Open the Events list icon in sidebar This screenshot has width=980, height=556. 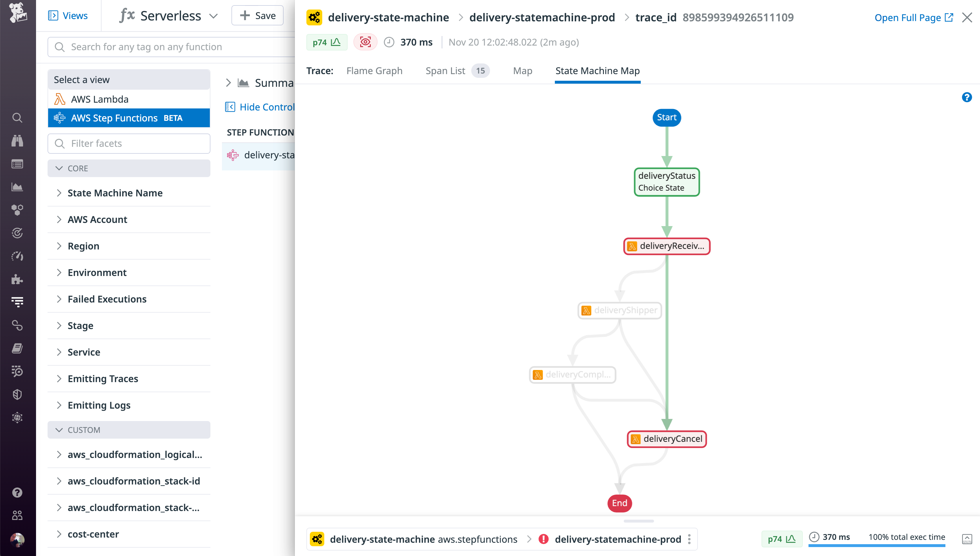(x=17, y=164)
